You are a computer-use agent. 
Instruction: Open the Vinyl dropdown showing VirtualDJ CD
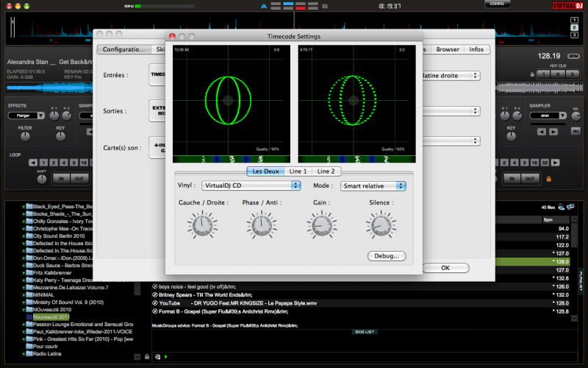tap(251, 185)
